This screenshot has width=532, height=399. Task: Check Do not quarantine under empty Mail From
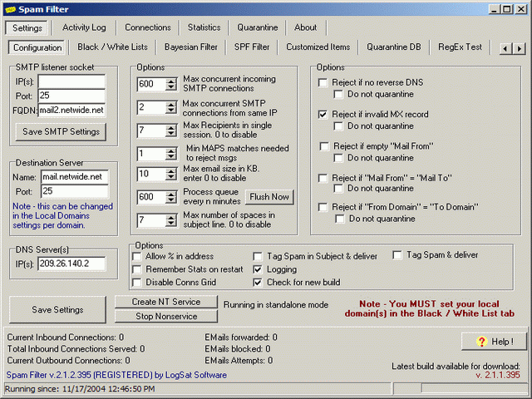coord(338,158)
